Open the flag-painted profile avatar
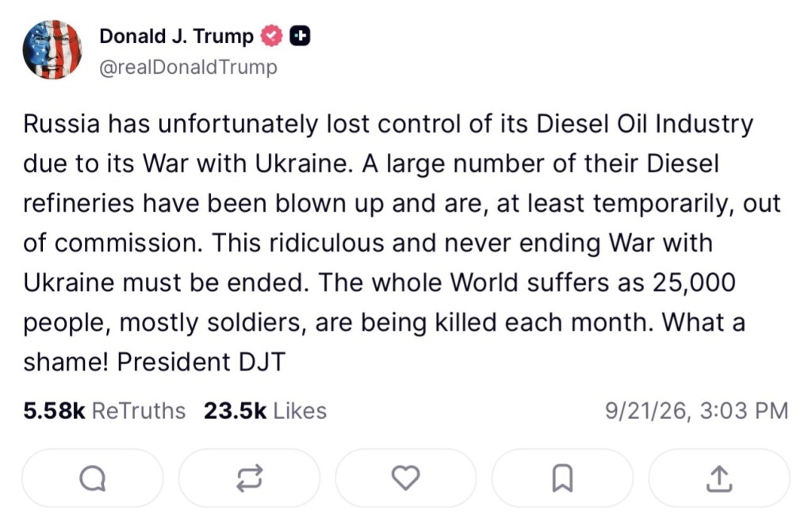The height and width of the screenshot is (526, 812). pos(52,50)
